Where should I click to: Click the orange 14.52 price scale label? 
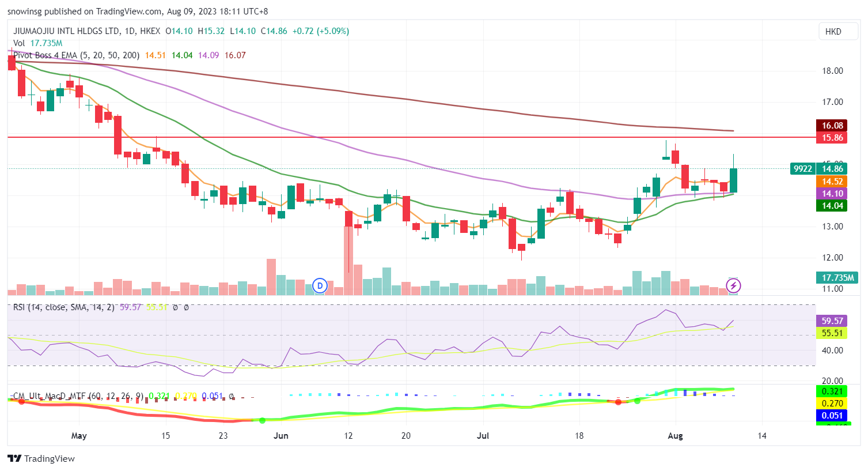click(x=832, y=182)
